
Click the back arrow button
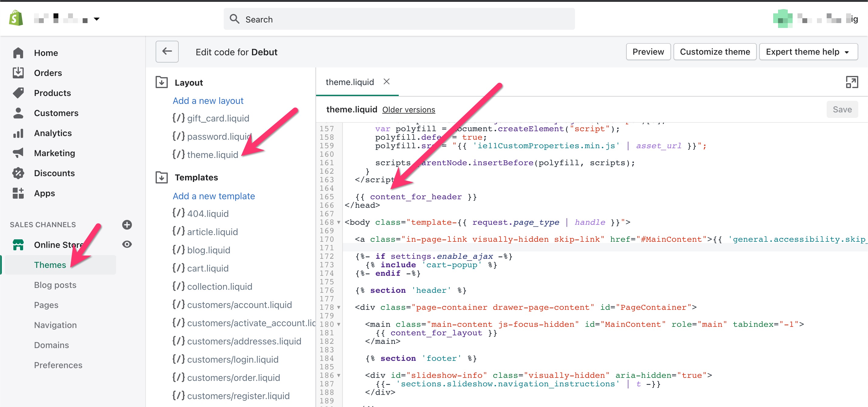pos(167,52)
